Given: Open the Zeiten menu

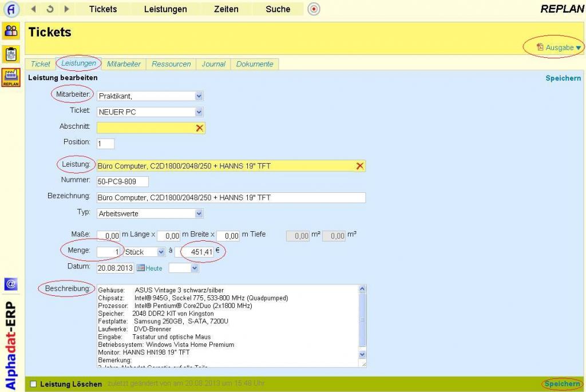Looking at the screenshot, I should coord(226,9).
